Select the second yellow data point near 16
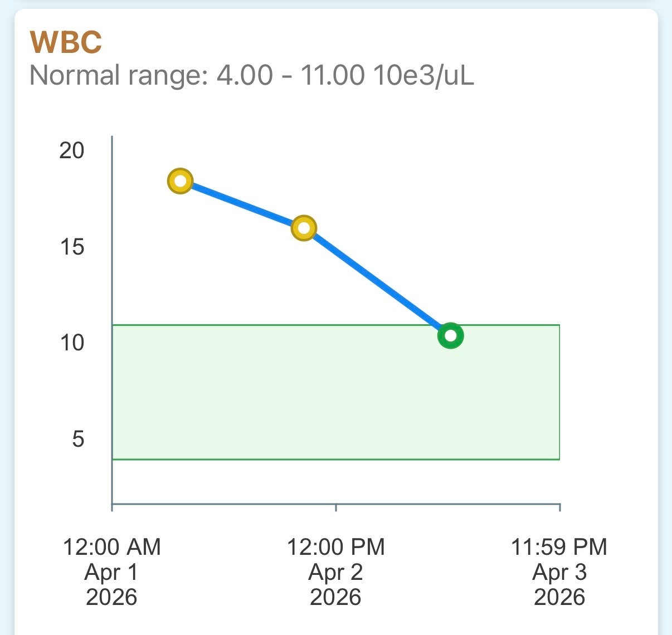This screenshot has width=672, height=635. [304, 228]
